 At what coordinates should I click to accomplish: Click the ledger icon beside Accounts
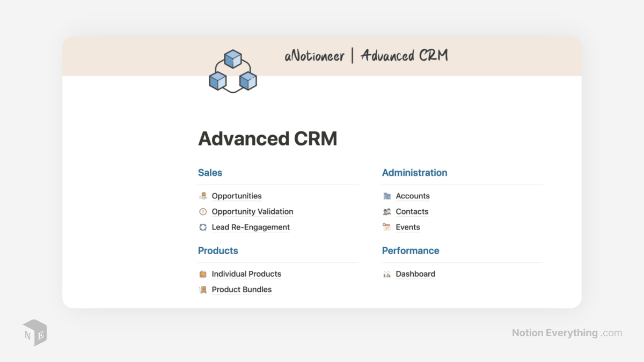[386, 196]
